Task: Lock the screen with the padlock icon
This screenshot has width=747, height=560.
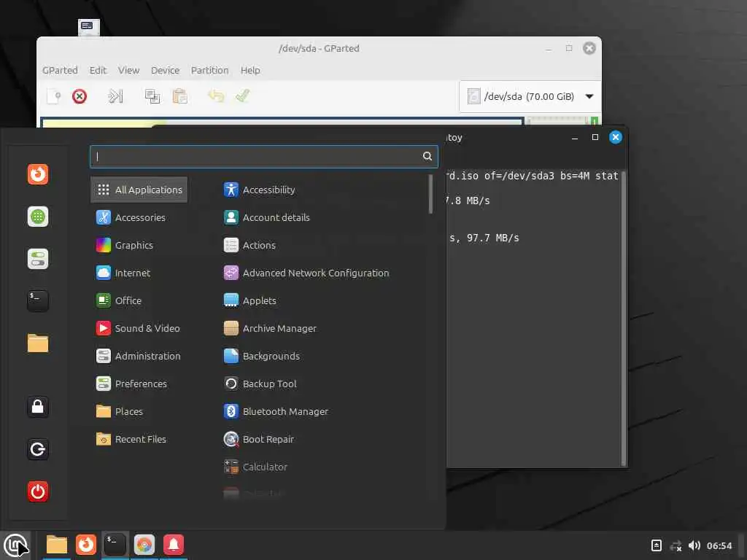Action: point(38,407)
